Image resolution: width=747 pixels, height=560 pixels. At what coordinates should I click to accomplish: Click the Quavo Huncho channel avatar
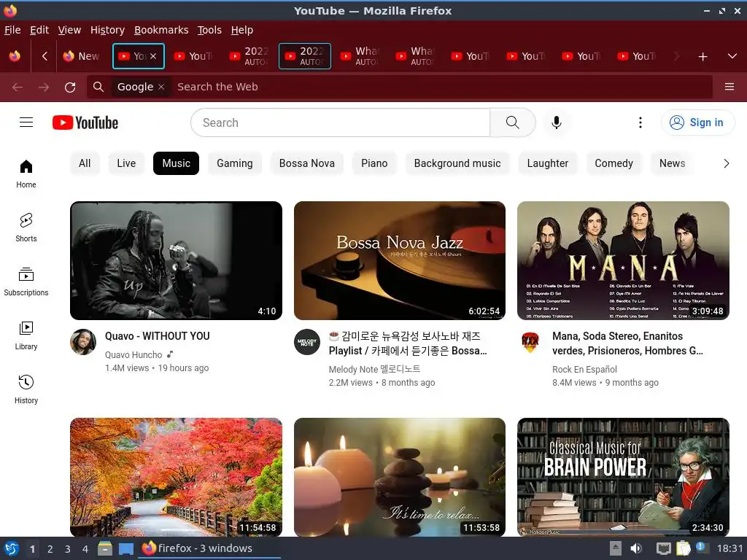tap(83, 342)
